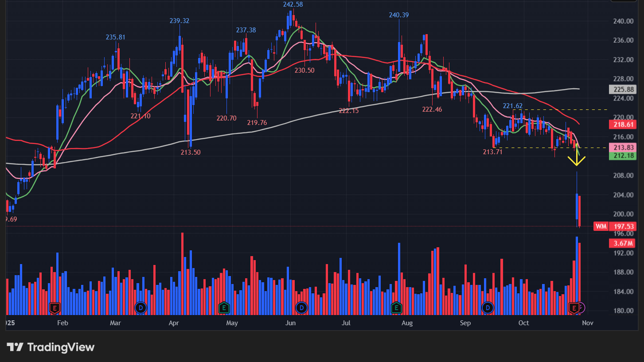Open the red earnings marker before Nov

574,307
